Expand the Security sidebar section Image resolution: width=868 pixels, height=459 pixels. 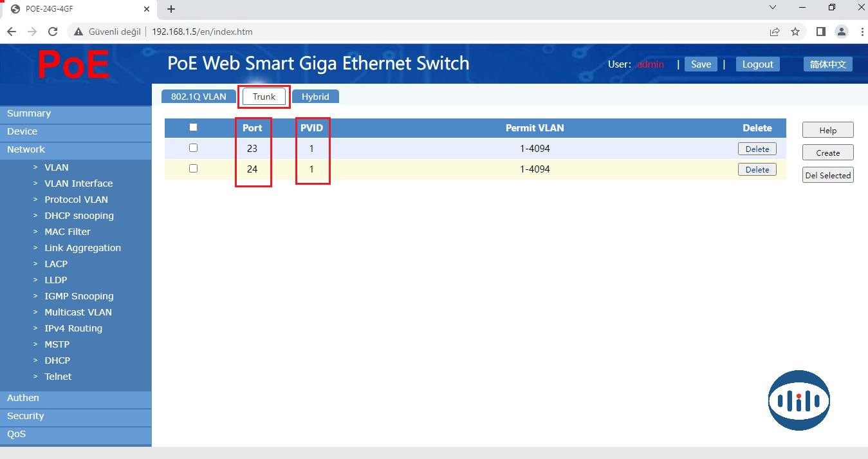tap(26, 416)
